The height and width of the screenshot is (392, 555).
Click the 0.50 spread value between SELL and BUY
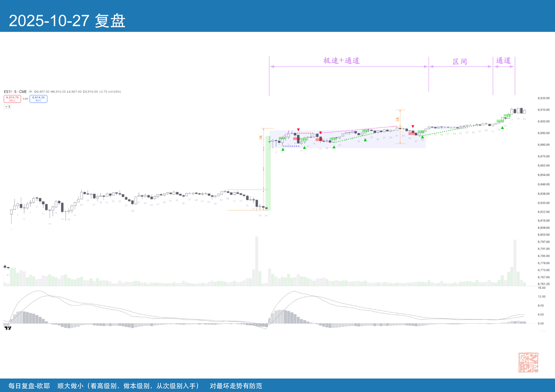click(x=25, y=99)
